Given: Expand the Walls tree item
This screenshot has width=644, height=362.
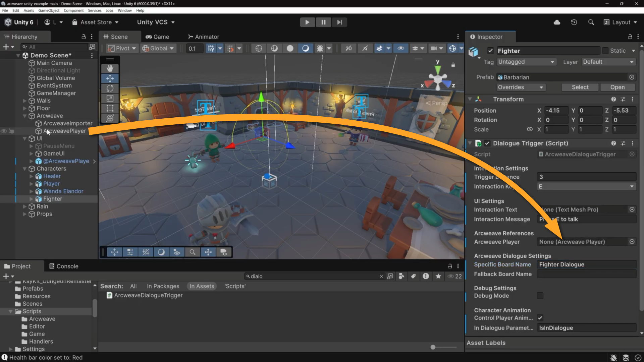Looking at the screenshot, I should [x=24, y=101].
